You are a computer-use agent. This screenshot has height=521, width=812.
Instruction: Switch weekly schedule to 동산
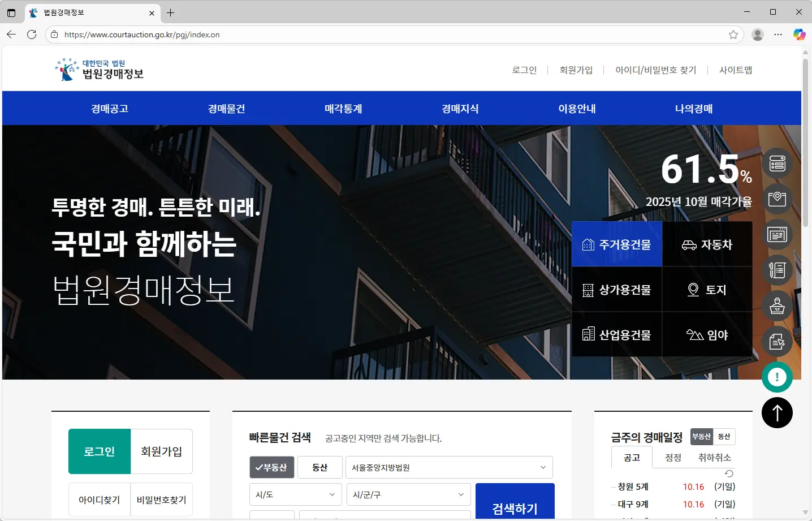pyautogui.click(x=724, y=437)
